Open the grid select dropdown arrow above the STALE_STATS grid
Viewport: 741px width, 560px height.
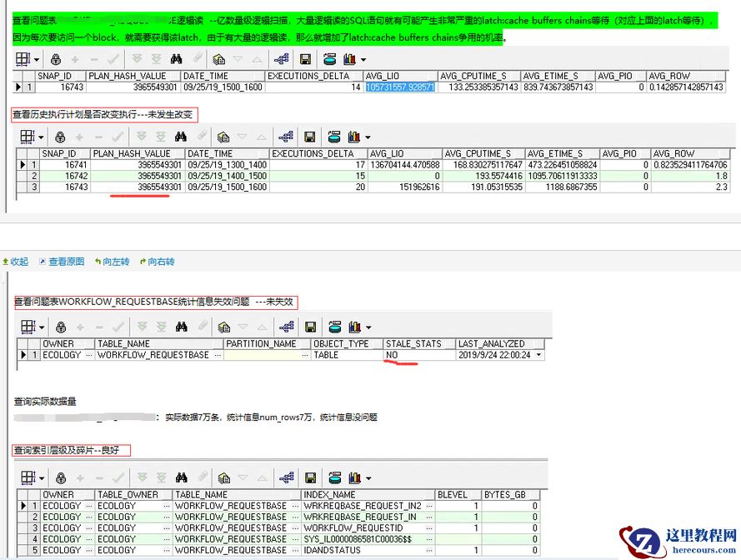tap(42, 327)
